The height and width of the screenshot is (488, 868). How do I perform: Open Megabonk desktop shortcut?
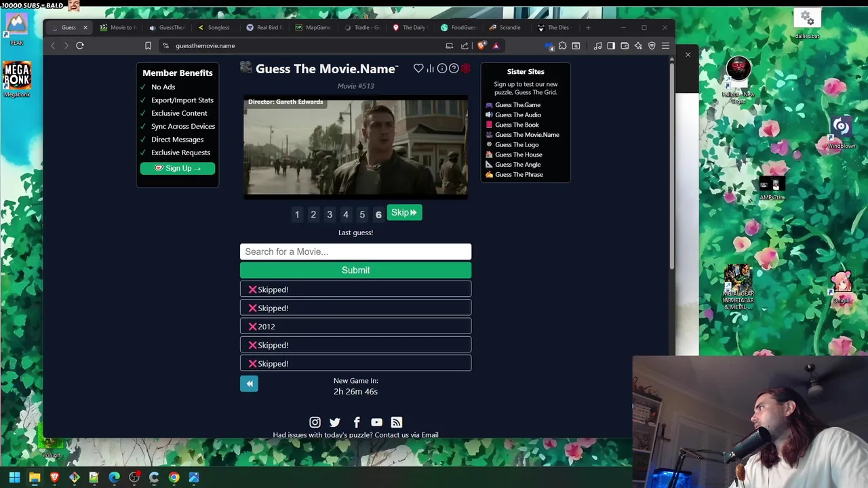17,79
